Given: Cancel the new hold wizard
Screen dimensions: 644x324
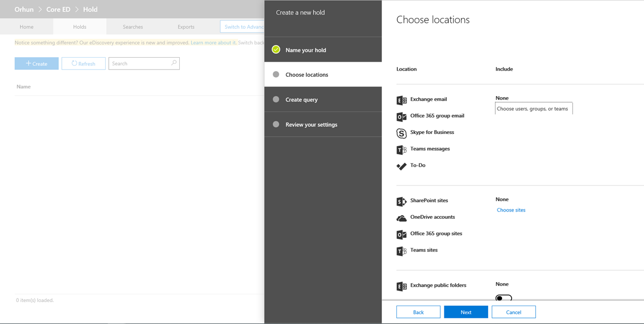Looking at the screenshot, I should (x=514, y=312).
